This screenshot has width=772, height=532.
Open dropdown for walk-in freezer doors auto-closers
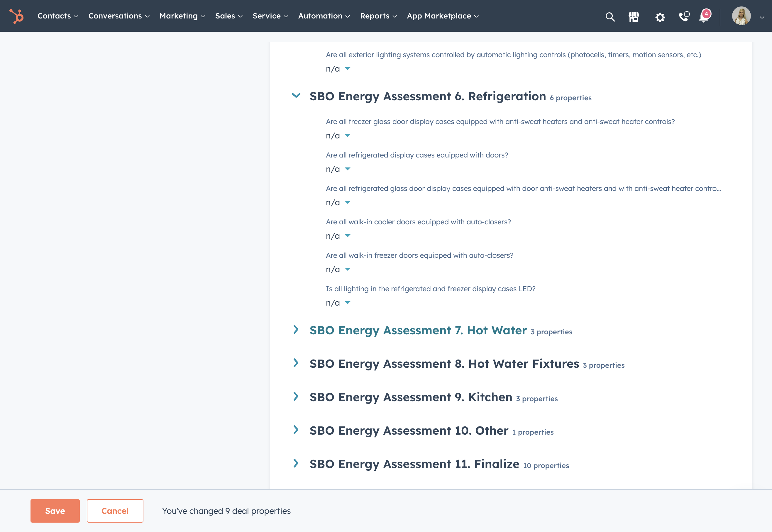click(x=338, y=269)
